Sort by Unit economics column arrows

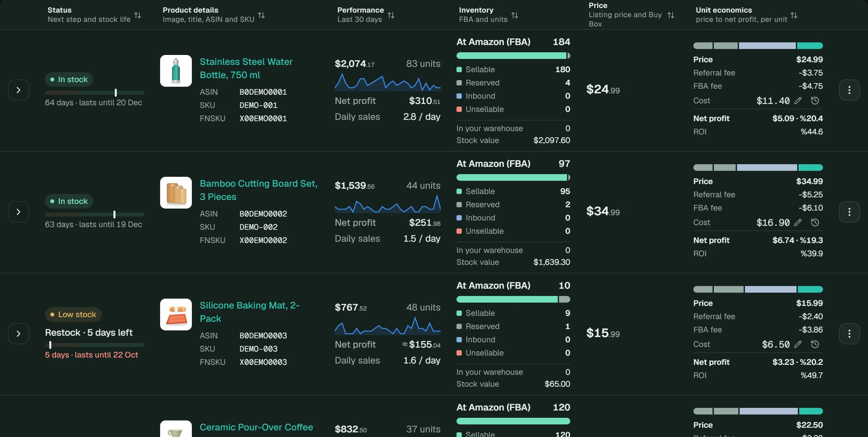point(794,15)
